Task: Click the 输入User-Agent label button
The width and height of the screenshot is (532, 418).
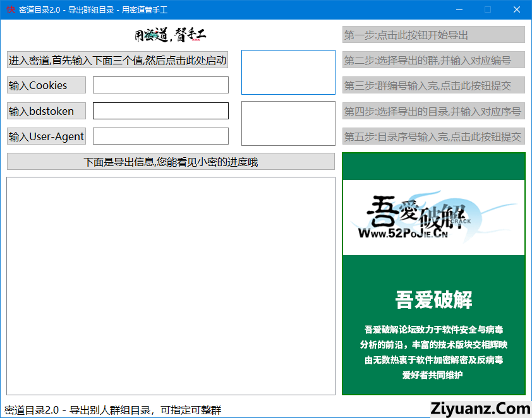Action: click(x=46, y=136)
